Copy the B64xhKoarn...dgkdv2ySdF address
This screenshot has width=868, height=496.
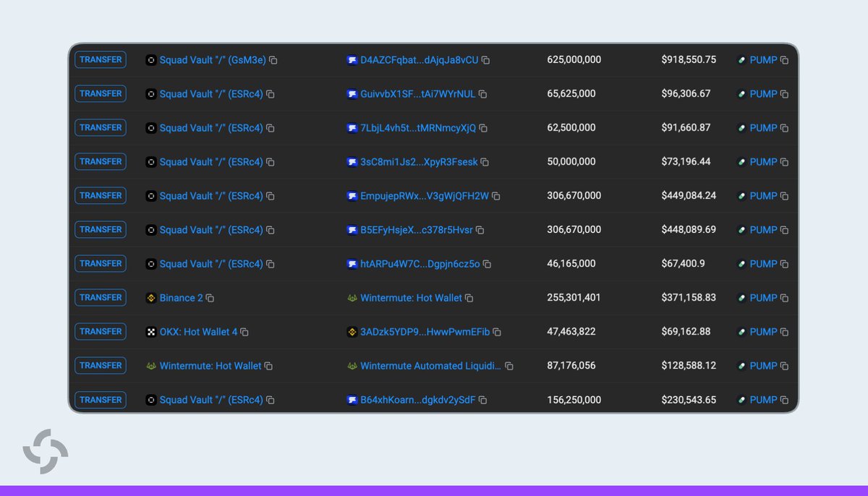click(x=482, y=400)
